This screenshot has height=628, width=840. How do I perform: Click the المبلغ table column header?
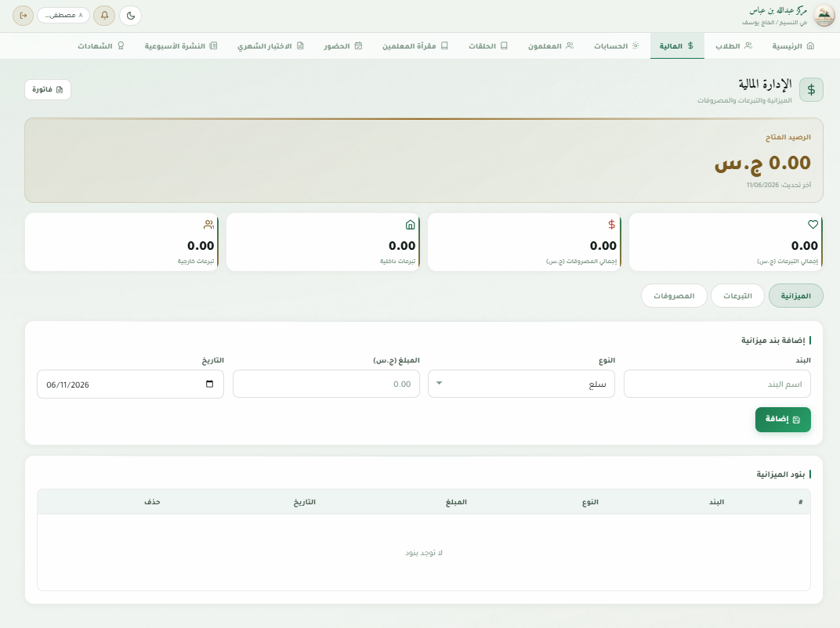tap(456, 502)
